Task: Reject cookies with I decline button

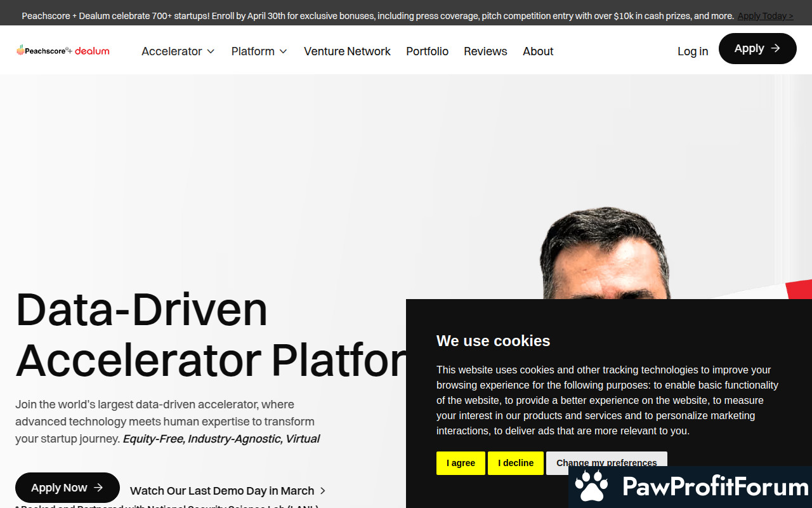Action: [x=515, y=463]
